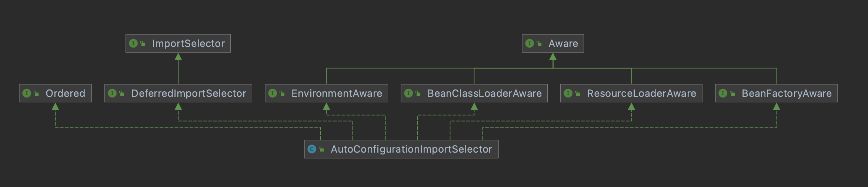Click the class icon on AutoConfigurationImportSelector
This screenshot has height=187, width=868.
[312, 149]
